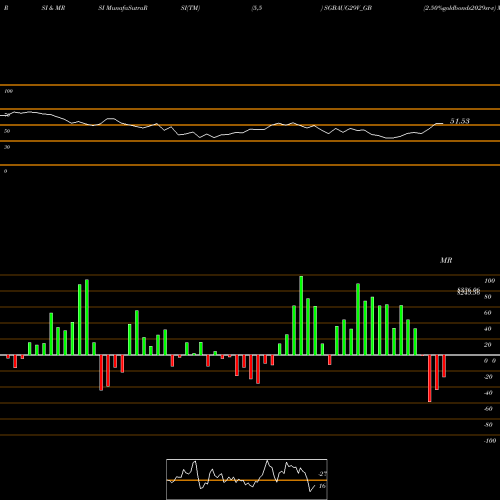Click the RSI axis label 30
The height and width of the screenshot is (500, 500).
pos(7,147)
